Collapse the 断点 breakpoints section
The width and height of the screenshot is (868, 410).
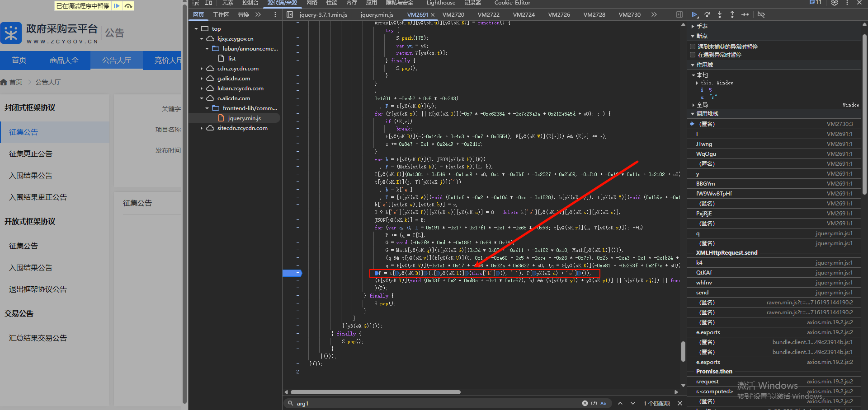(693, 36)
